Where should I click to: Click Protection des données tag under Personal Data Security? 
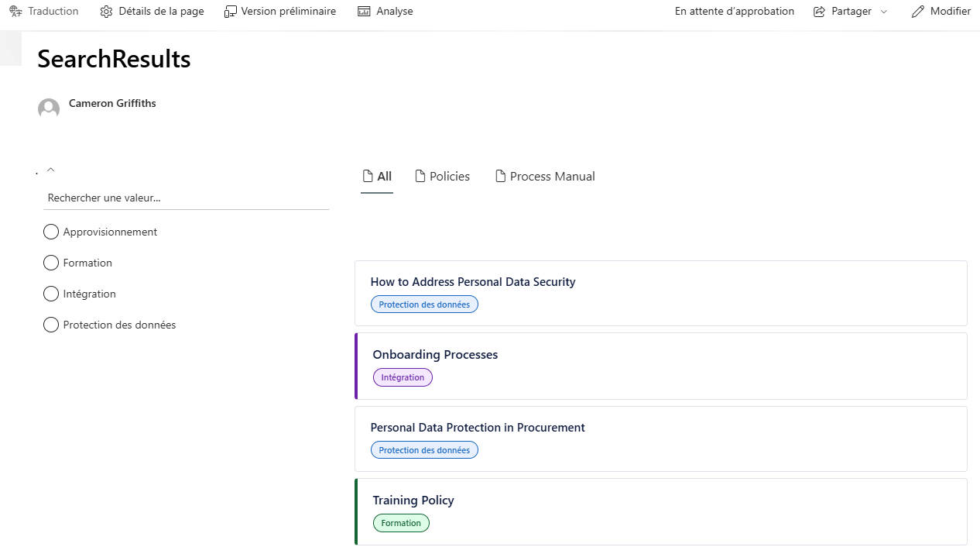[x=424, y=304]
